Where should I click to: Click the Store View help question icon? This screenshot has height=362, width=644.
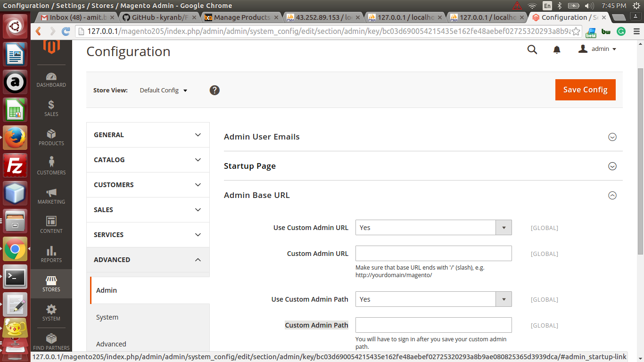(215, 90)
